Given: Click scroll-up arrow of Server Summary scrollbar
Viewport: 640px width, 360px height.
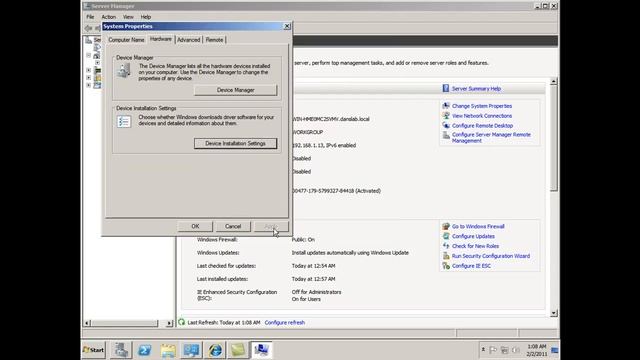Looking at the screenshot, I should click(553, 81).
